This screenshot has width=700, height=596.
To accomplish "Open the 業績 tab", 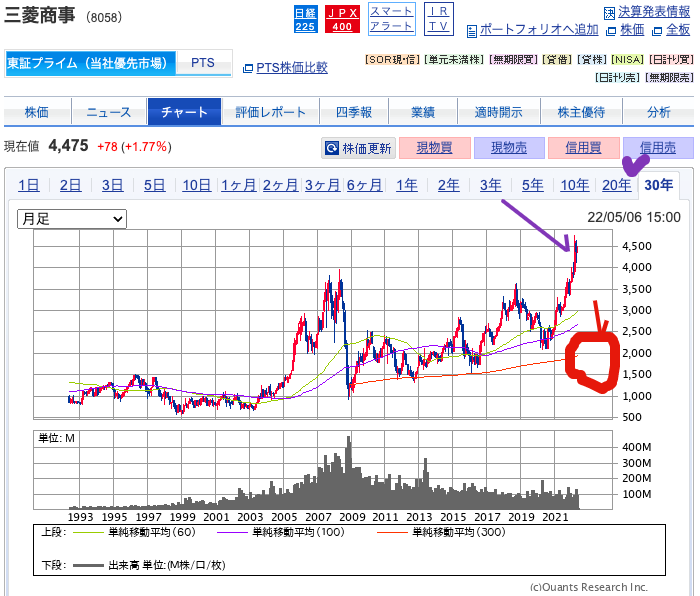I will click(x=423, y=112).
